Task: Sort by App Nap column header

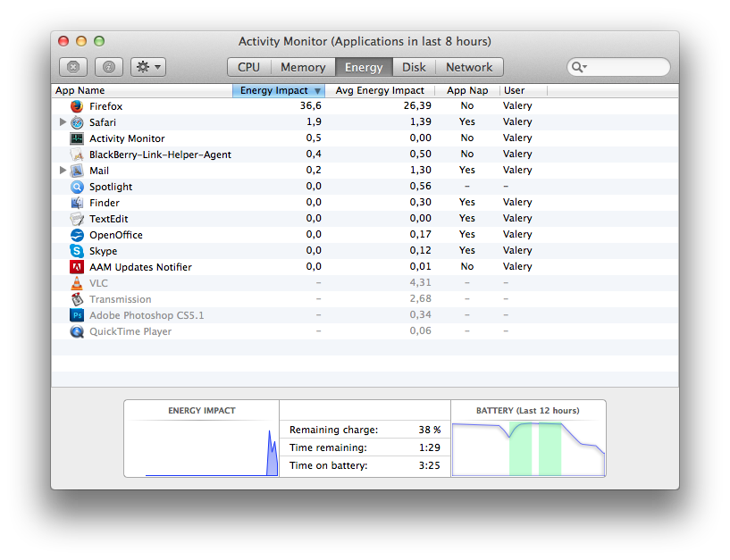Action: point(467,90)
